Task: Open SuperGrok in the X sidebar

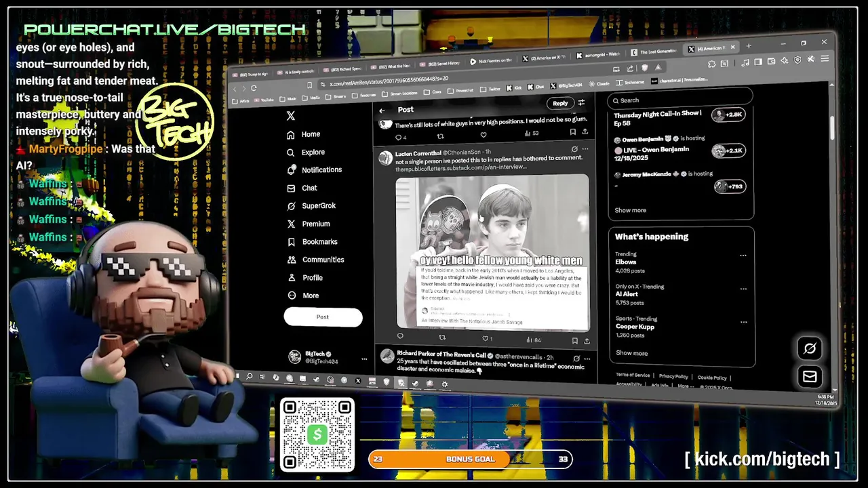Action: [x=312, y=206]
